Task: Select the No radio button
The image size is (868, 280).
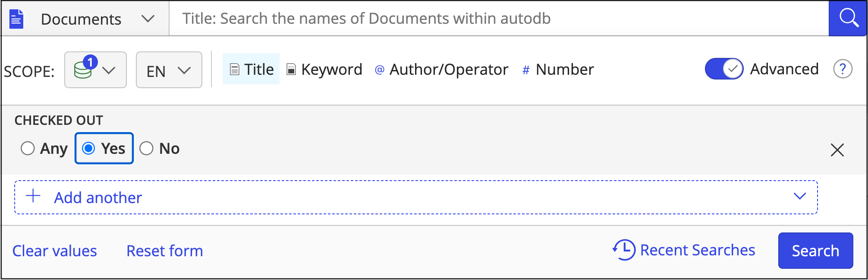Action: coord(146,148)
